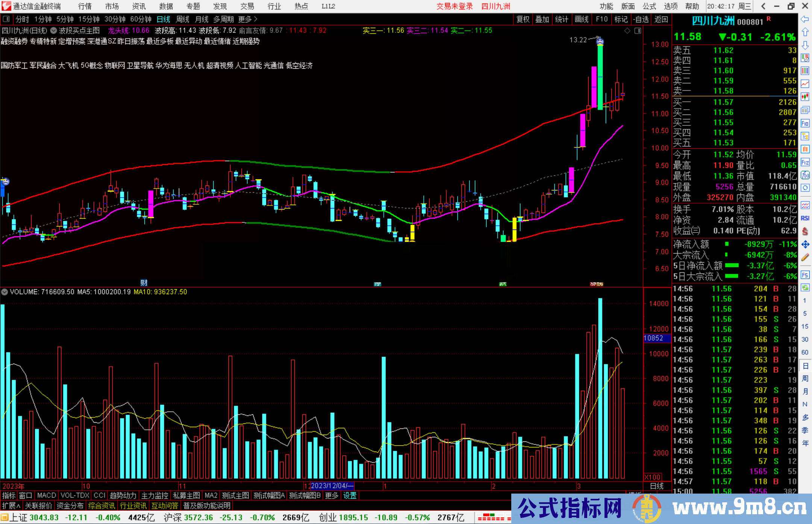Click the 设置 indicator settings link
Screen dimensions: 812x524
coord(350,495)
